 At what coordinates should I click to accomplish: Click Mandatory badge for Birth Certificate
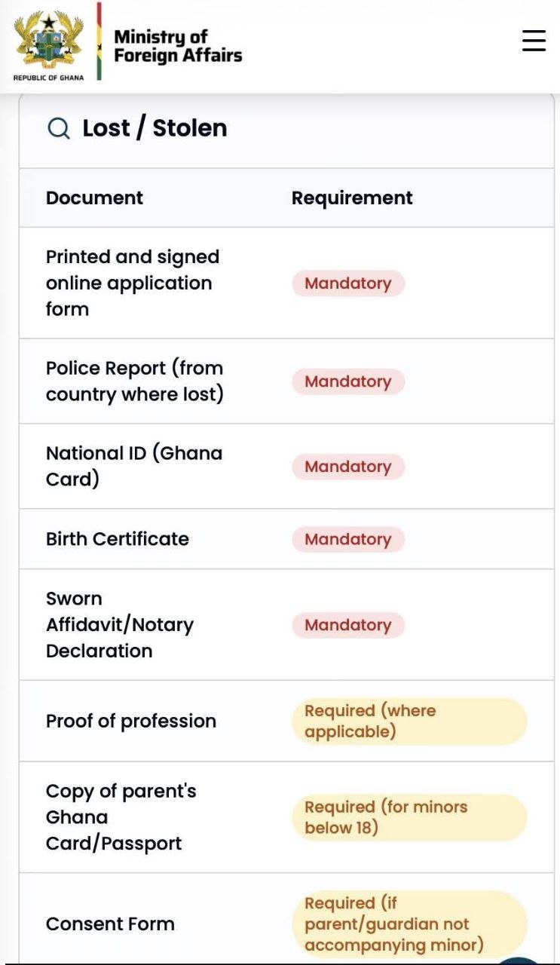(348, 539)
